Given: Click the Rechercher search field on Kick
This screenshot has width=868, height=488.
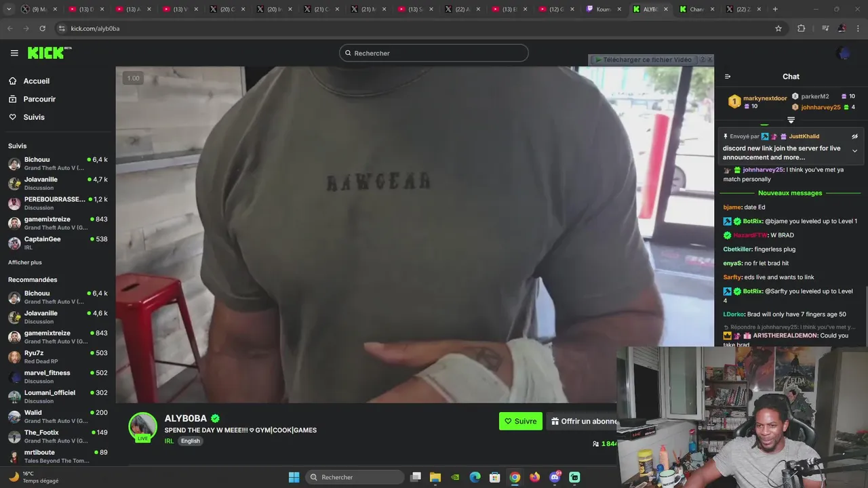Looking at the screenshot, I should coord(434,53).
